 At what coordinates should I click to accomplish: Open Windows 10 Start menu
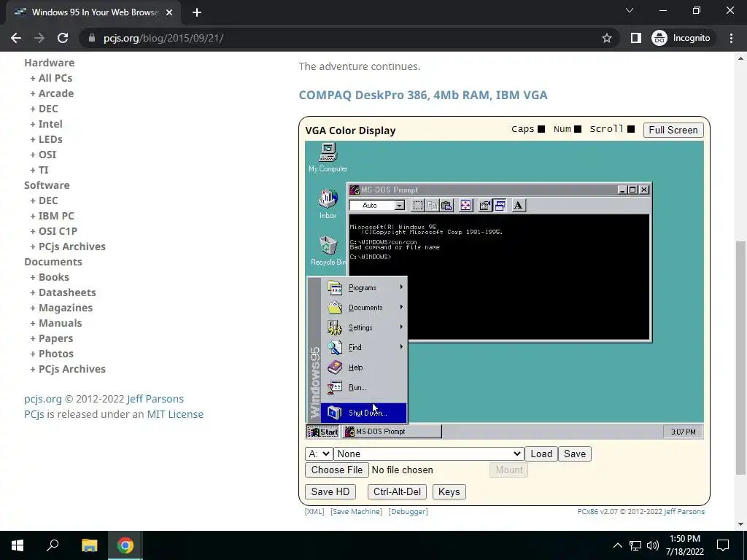click(x=18, y=545)
